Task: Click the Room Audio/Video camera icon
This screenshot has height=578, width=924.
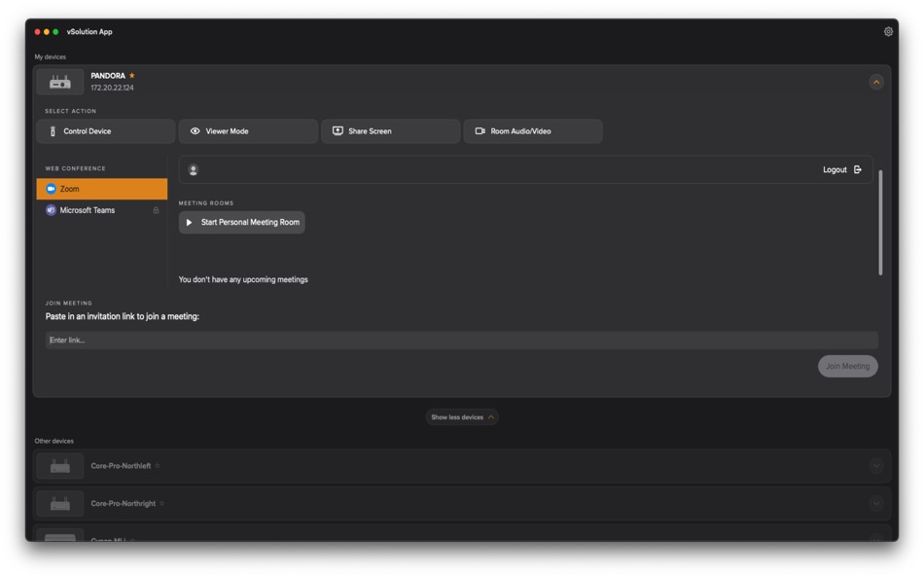Action: point(480,131)
